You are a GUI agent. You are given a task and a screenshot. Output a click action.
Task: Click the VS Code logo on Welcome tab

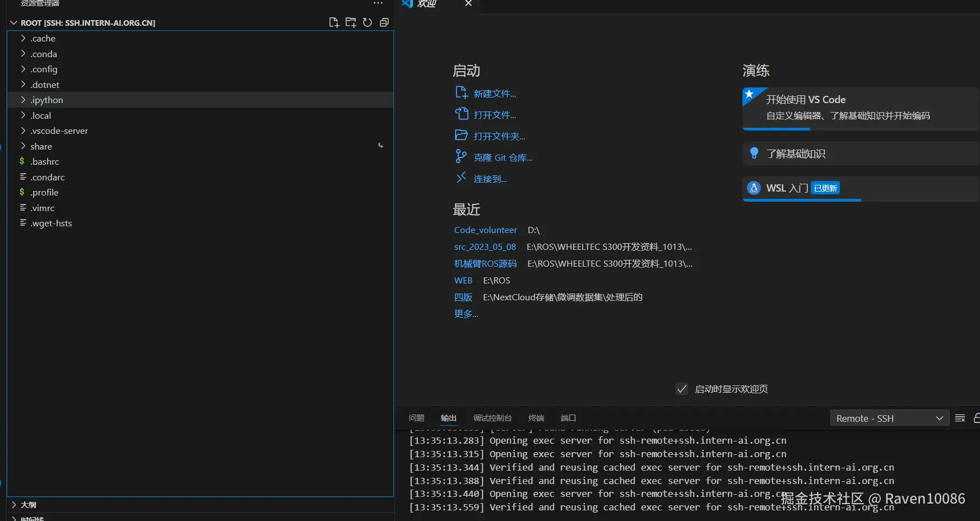tap(407, 3)
